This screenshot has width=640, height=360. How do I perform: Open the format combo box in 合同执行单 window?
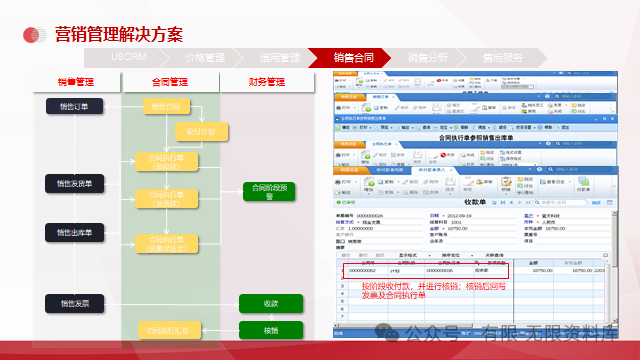click(520, 164)
